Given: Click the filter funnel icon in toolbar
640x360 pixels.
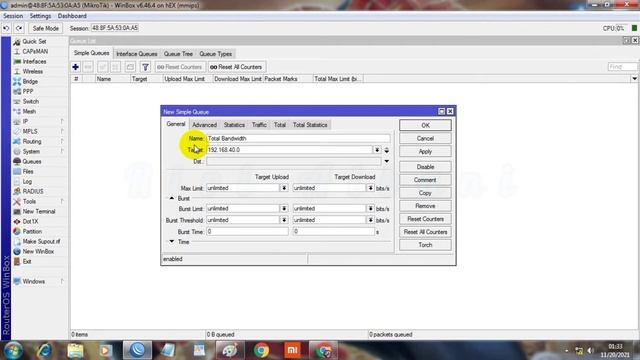Looking at the screenshot, I should pos(145,67).
